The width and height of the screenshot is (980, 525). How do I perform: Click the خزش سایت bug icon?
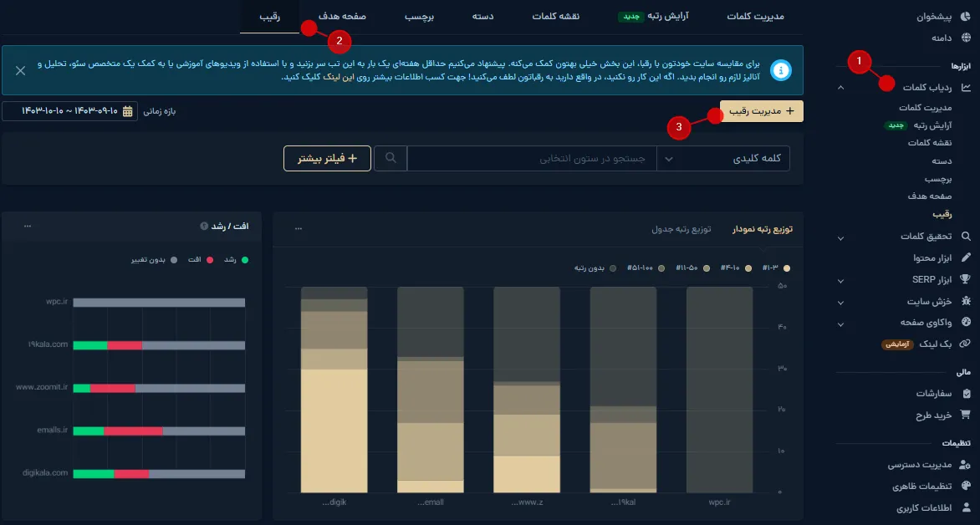click(x=967, y=301)
